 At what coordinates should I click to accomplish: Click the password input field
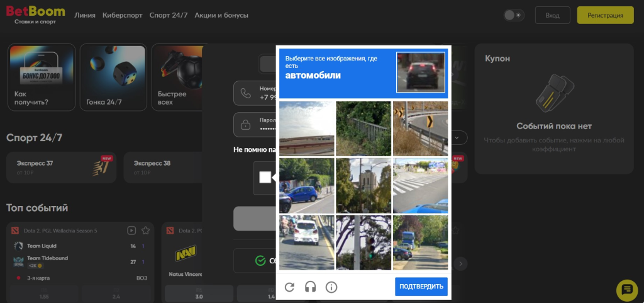point(254,125)
